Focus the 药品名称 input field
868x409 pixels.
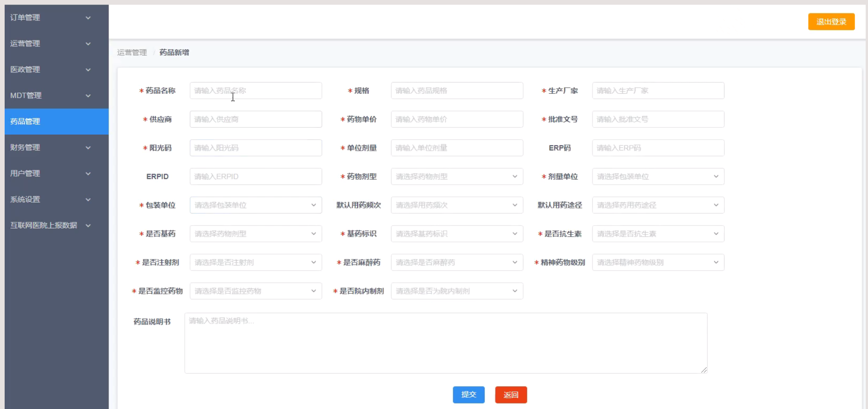click(x=255, y=91)
